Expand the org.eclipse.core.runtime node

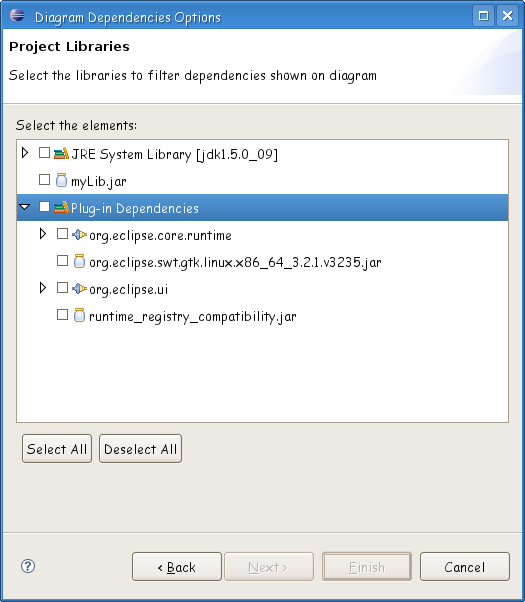tap(43, 234)
